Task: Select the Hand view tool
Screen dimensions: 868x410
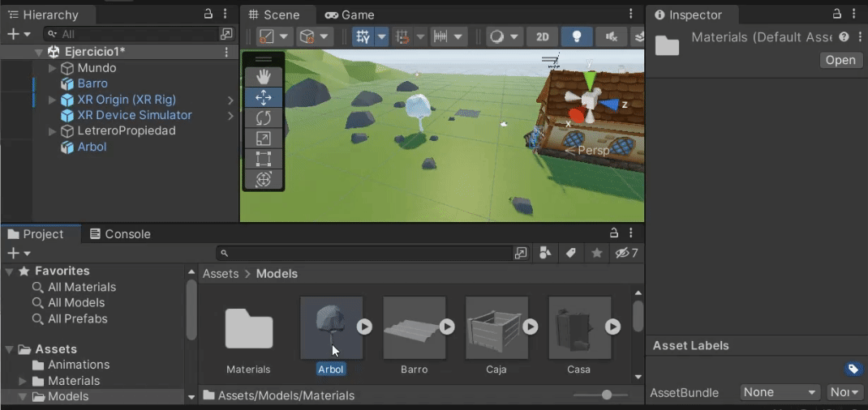Action: pyautogui.click(x=264, y=77)
